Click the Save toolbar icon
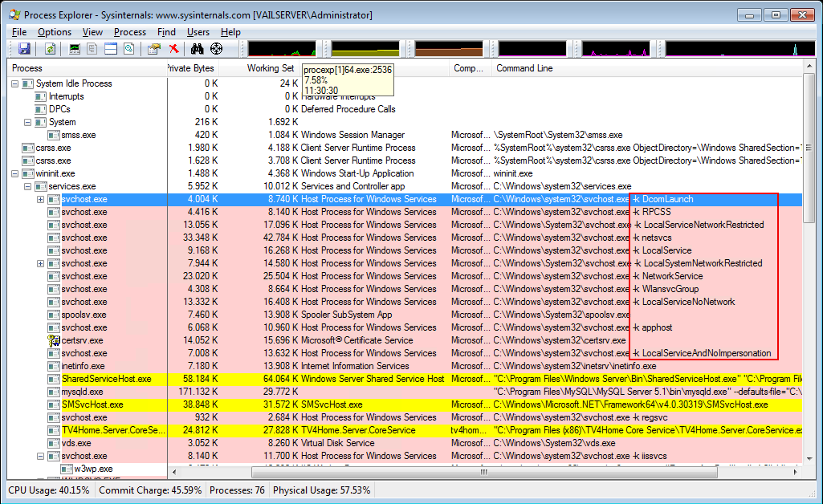 24,49
